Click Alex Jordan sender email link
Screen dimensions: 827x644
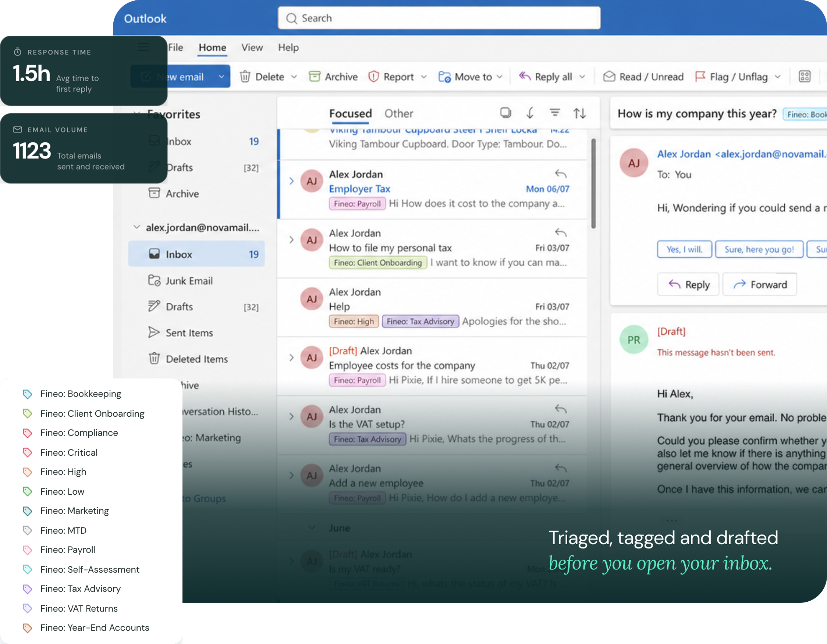pyautogui.click(x=741, y=154)
